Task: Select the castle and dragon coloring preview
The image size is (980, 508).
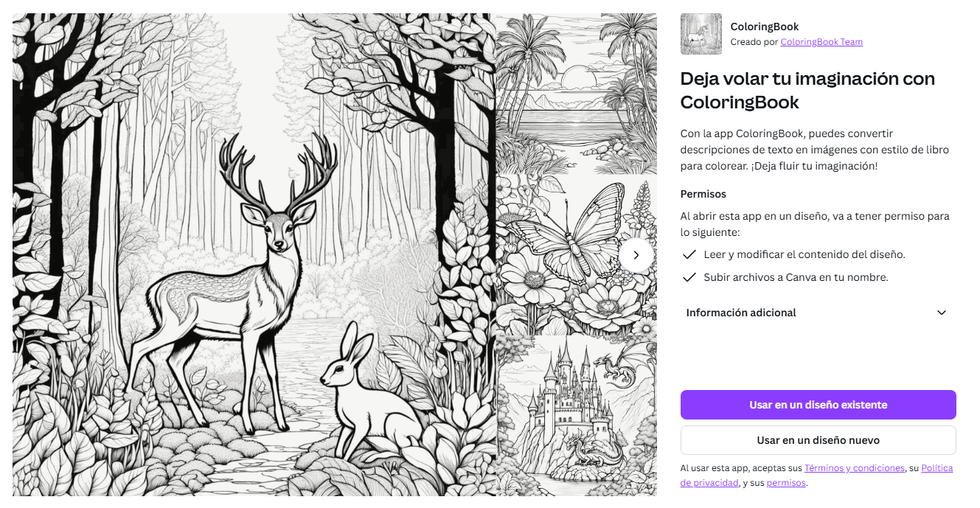Action: [x=577, y=417]
